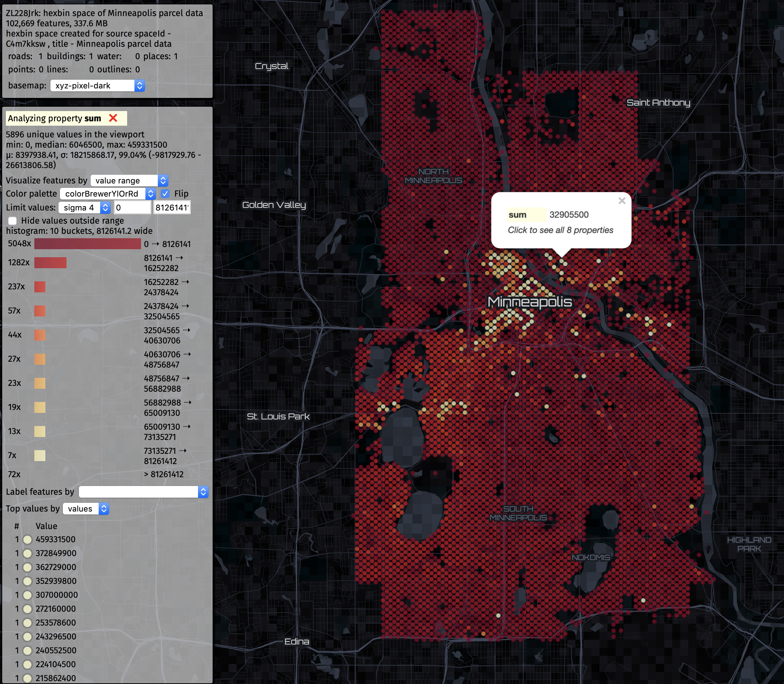Click circle icon beside value 253578600
Image resolution: width=784 pixels, height=684 pixels.
(x=27, y=623)
